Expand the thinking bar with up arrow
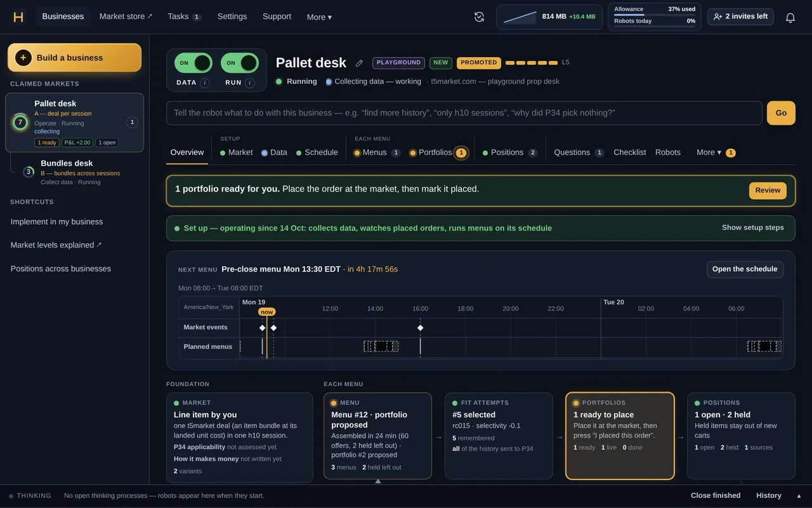Viewport: 812px width, 508px height. (x=799, y=496)
